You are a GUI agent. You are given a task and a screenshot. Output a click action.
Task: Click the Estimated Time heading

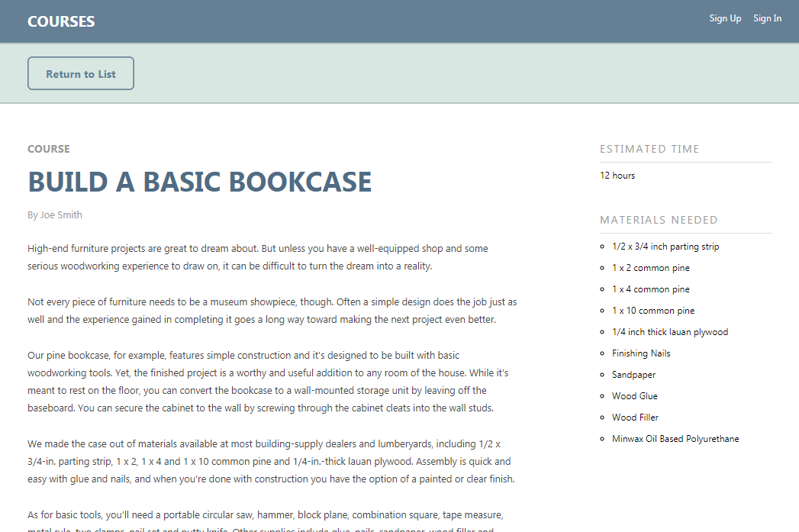649,149
